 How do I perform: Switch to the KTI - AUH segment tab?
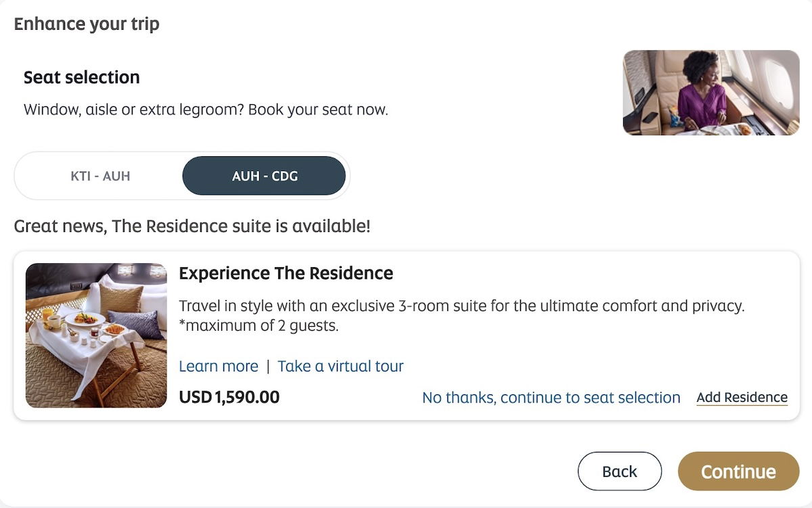(x=100, y=177)
